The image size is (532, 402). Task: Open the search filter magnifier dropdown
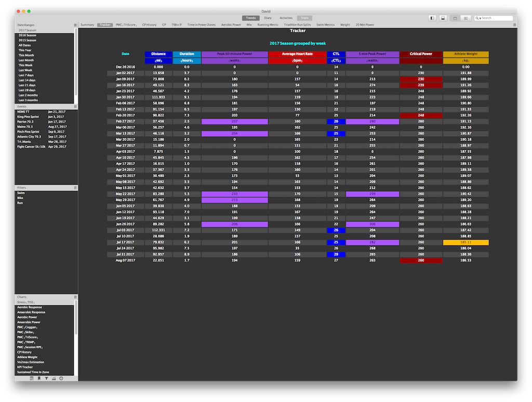click(478, 18)
